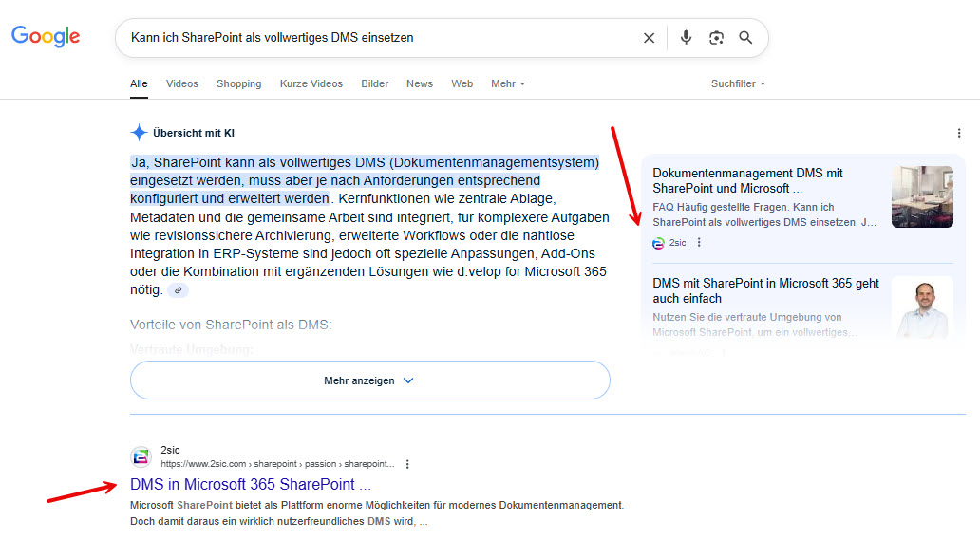Open AI overview three-dot options menu
The height and width of the screenshot is (538, 980).
tap(959, 134)
